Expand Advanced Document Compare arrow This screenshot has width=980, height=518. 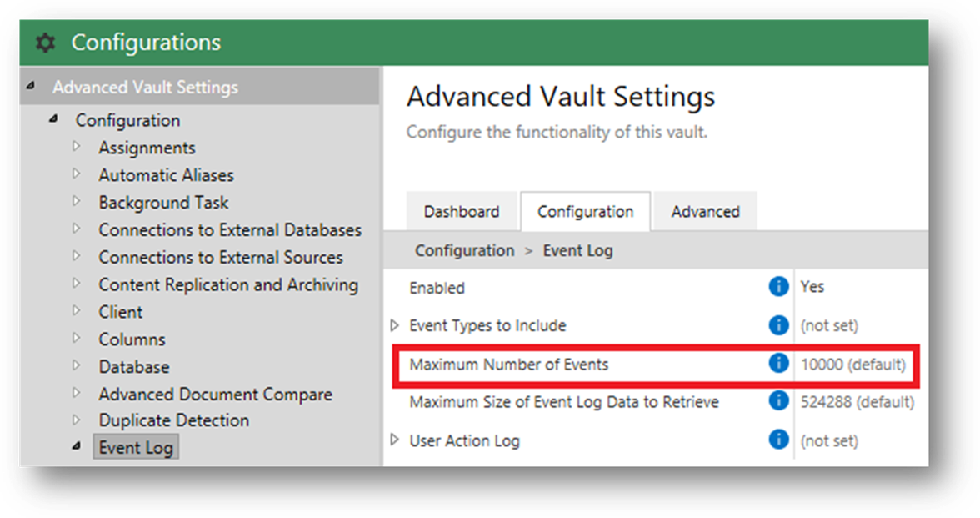coord(77,393)
